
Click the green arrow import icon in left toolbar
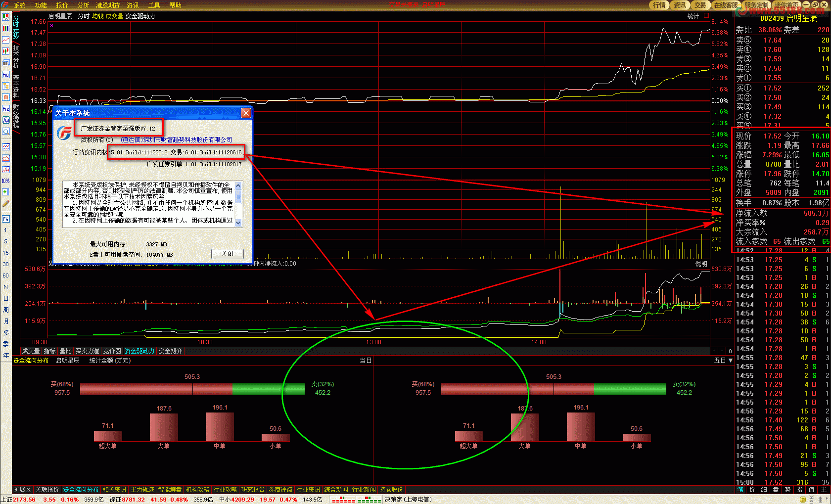(x=6, y=192)
